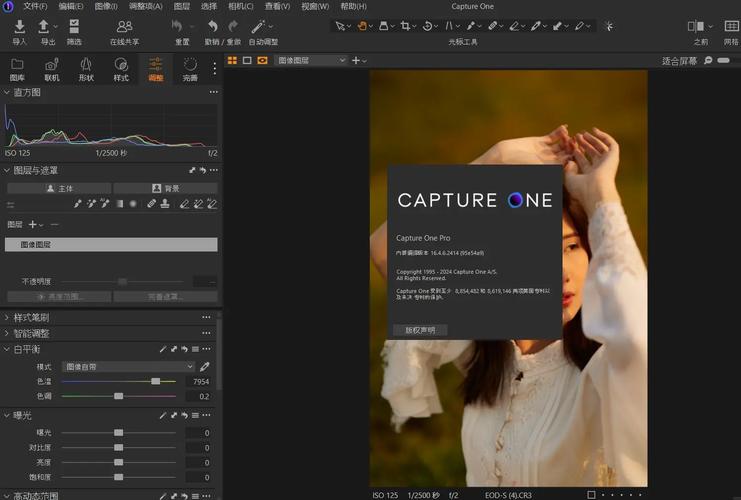Screen dimensions: 741x500
Task: Open the 调整项(A) menu
Action: 146,6
